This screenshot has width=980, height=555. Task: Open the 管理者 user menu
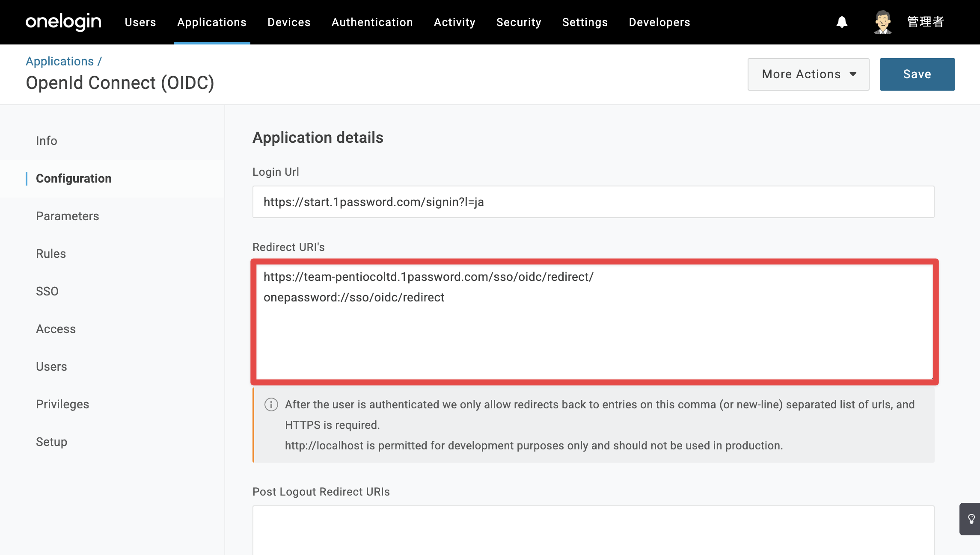point(925,22)
